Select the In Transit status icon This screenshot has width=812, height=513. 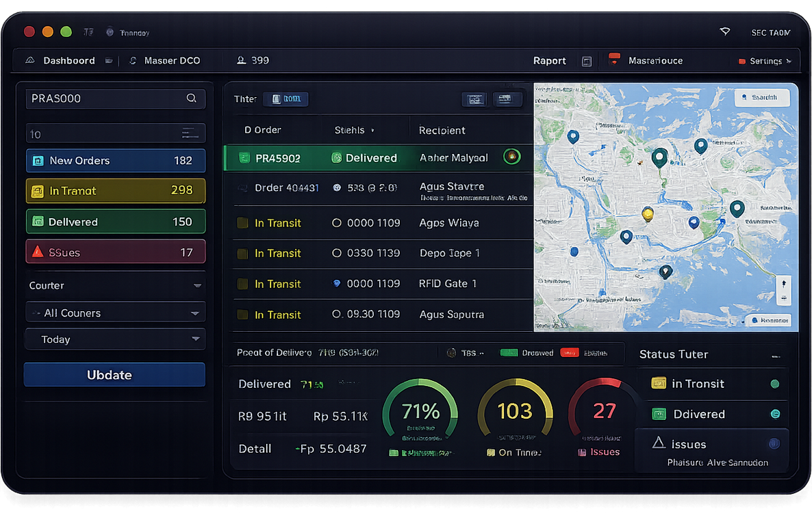[x=38, y=190]
